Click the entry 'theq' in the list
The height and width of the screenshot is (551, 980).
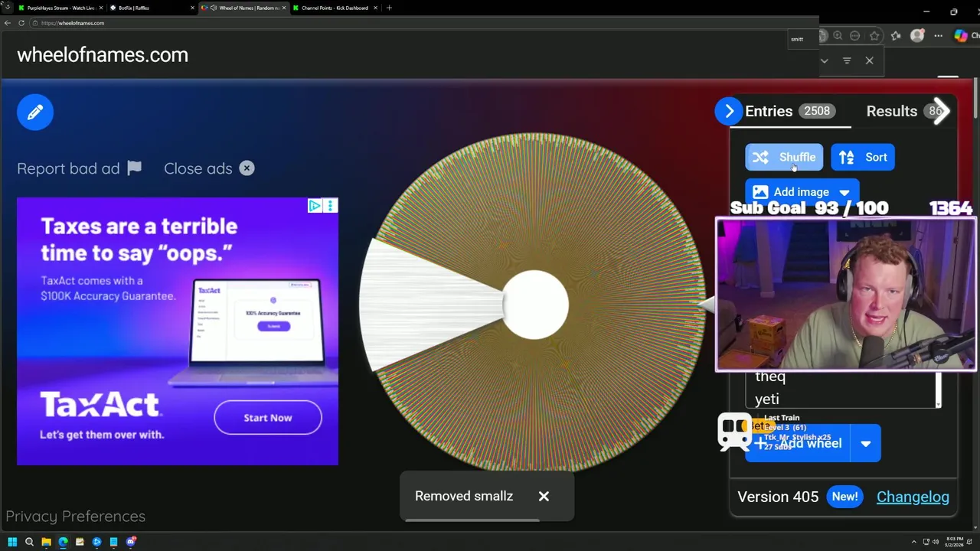[x=769, y=377]
